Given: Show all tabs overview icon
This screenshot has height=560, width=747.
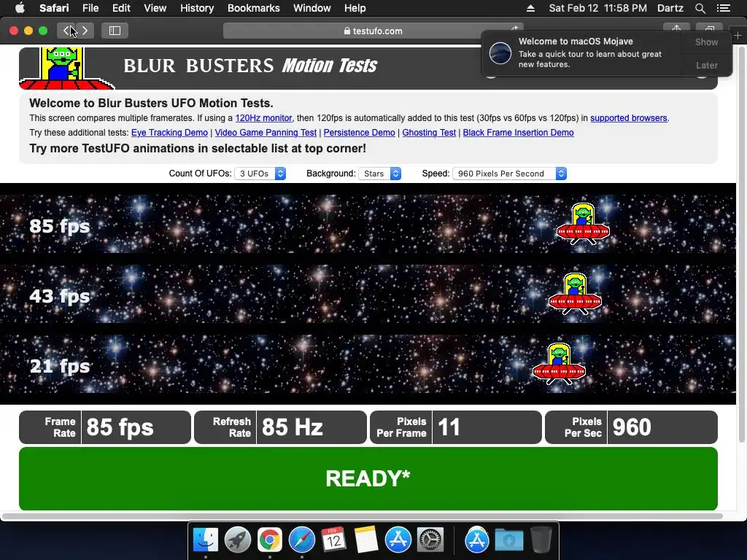Looking at the screenshot, I should 709,28.
